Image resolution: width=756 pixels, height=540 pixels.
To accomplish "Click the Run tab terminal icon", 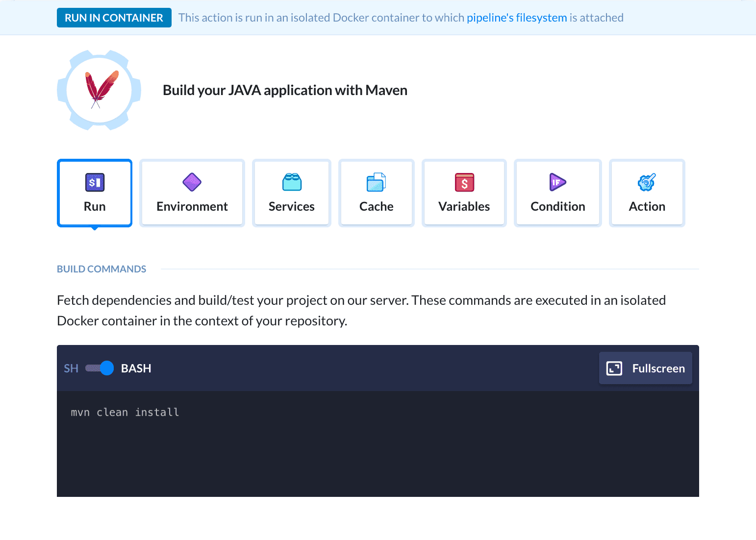I will point(95,182).
